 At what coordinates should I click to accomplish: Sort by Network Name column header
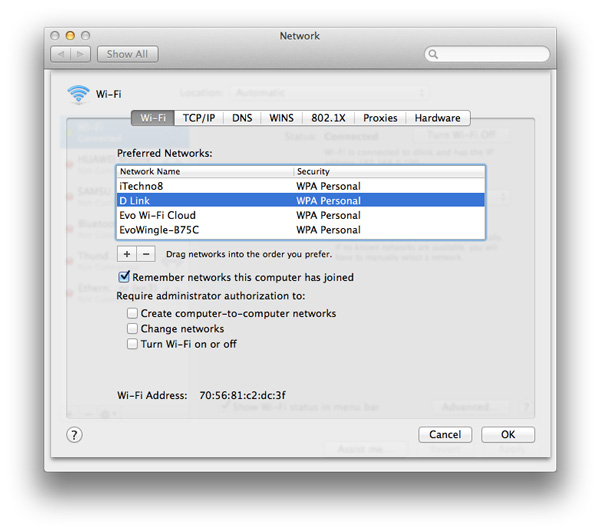[x=205, y=171]
